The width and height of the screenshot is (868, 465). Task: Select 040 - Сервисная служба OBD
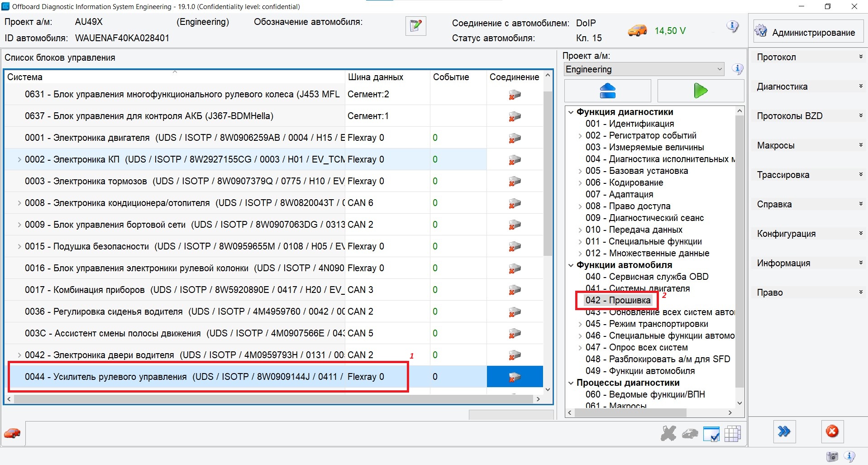[647, 277]
